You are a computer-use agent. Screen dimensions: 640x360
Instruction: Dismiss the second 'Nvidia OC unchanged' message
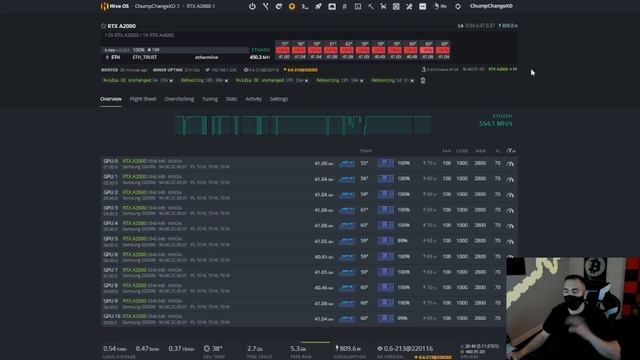pos(307,81)
